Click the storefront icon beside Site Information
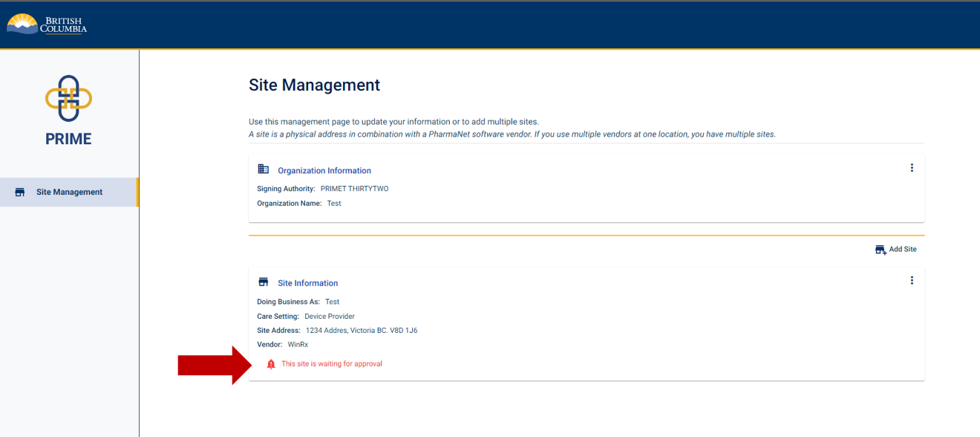 [264, 282]
